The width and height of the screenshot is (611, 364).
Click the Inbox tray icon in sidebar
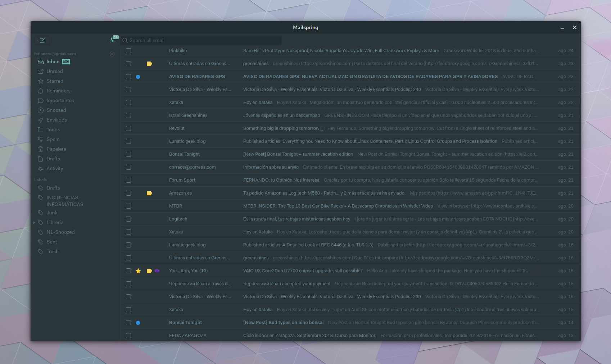click(x=41, y=62)
